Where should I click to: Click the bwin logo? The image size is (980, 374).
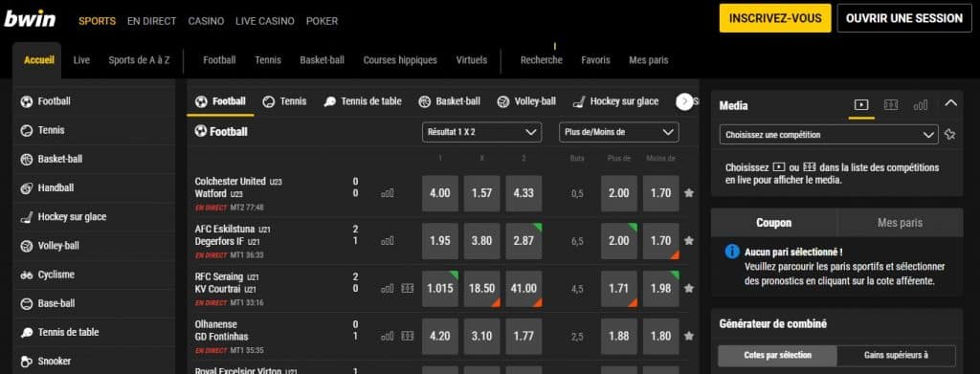click(30, 19)
